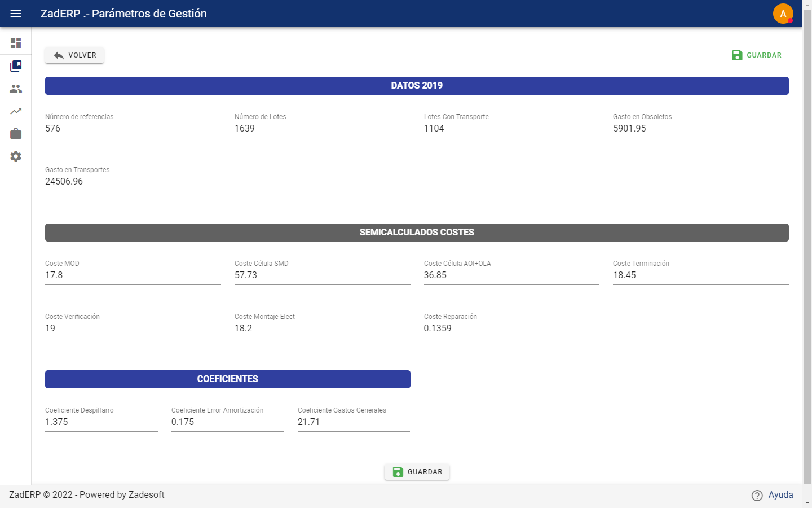Open the dashboard icon in sidebar
The image size is (812, 508).
16,43
